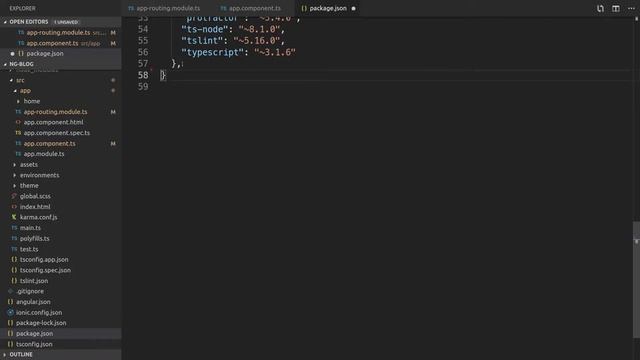Place cursor on line 58 closing brace
This screenshot has width=640, height=360.
[x=163, y=75]
